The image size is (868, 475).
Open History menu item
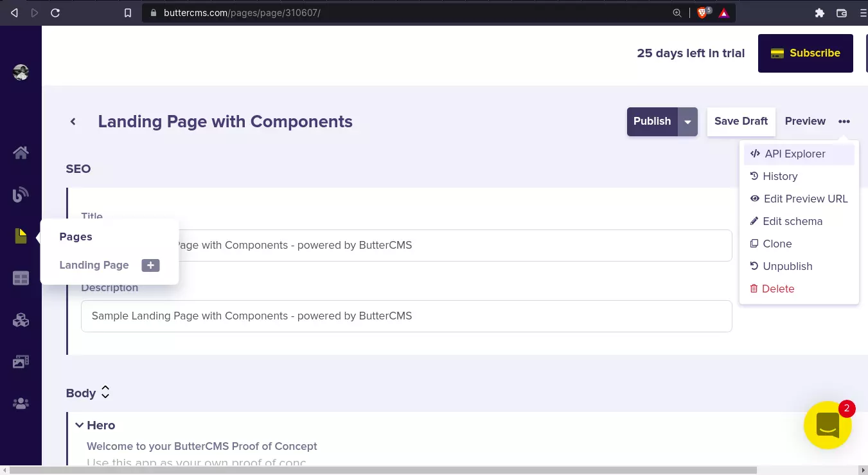coord(799,176)
